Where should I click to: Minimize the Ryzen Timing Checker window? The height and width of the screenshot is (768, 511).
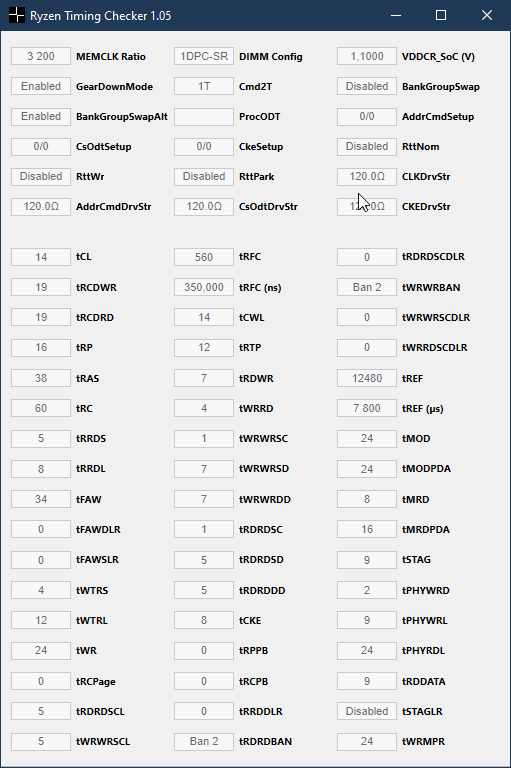click(396, 15)
